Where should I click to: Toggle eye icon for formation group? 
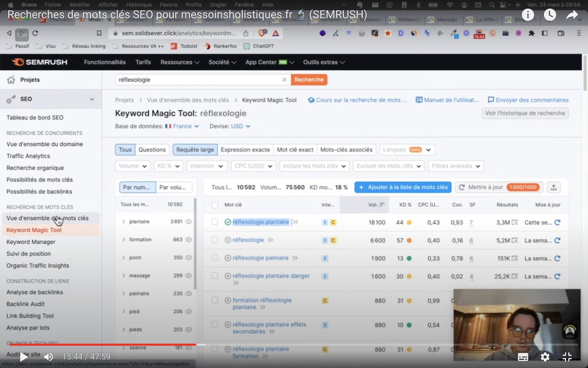[x=189, y=239]
